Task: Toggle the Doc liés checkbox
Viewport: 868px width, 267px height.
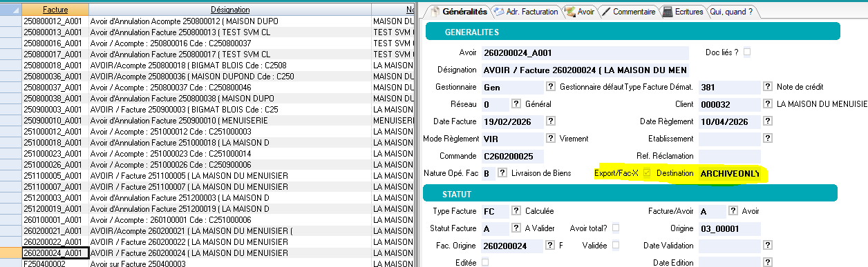Action: point(747,52)
